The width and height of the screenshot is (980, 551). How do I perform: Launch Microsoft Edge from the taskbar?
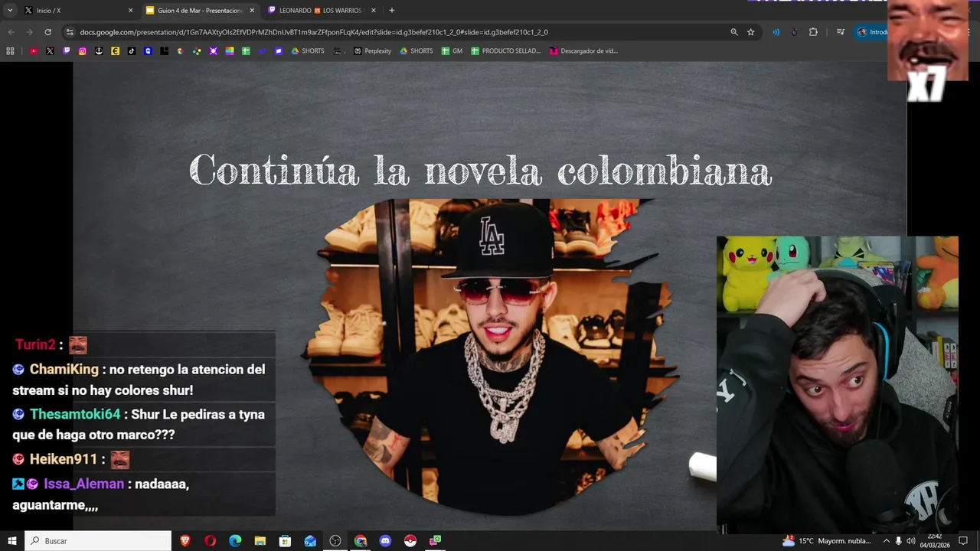[235, 541]
